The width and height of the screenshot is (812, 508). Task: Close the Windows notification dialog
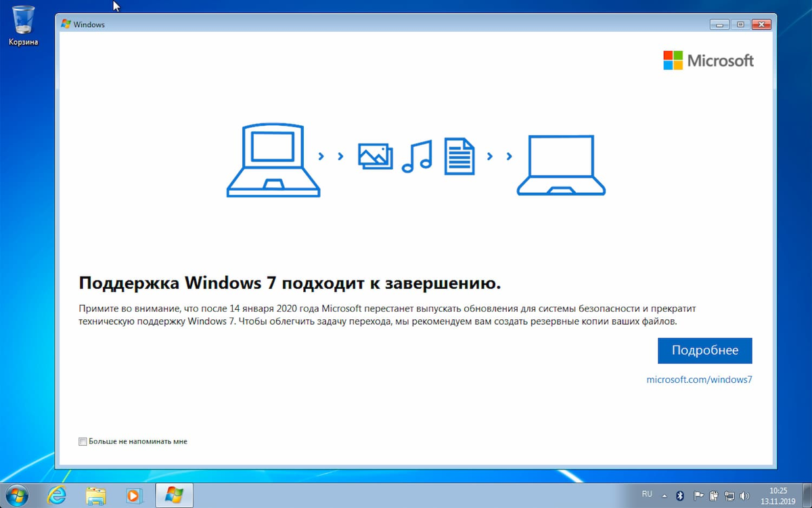coord(763,24)
